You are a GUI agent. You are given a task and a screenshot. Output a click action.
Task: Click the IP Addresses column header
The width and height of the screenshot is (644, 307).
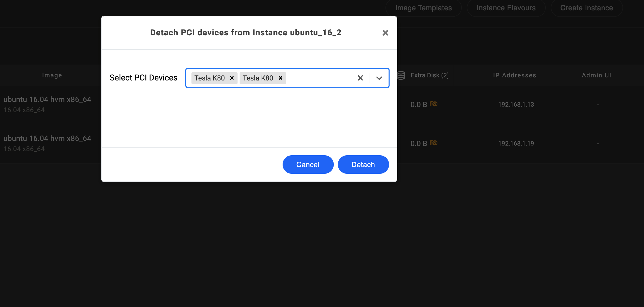click(x=514, y=75)
